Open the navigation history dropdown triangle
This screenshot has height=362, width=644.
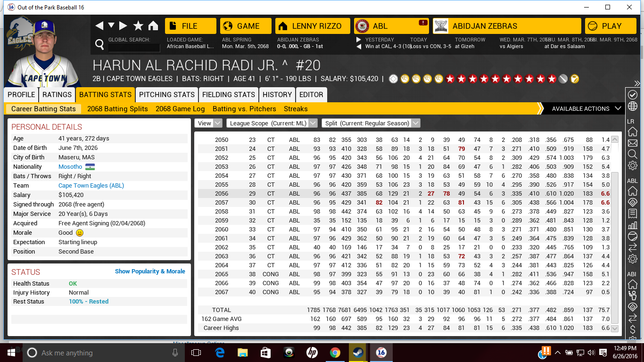click(111, 25)
